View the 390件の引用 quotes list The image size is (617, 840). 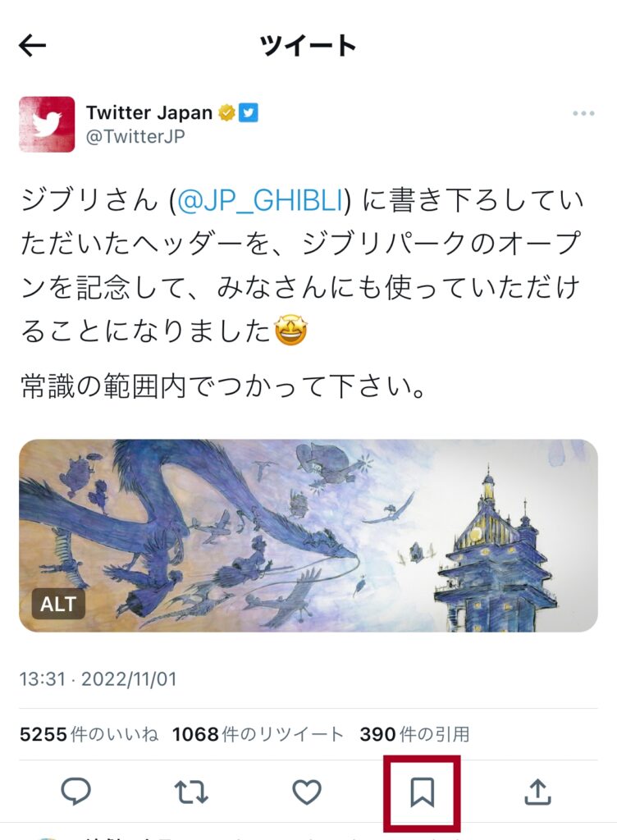414,734
